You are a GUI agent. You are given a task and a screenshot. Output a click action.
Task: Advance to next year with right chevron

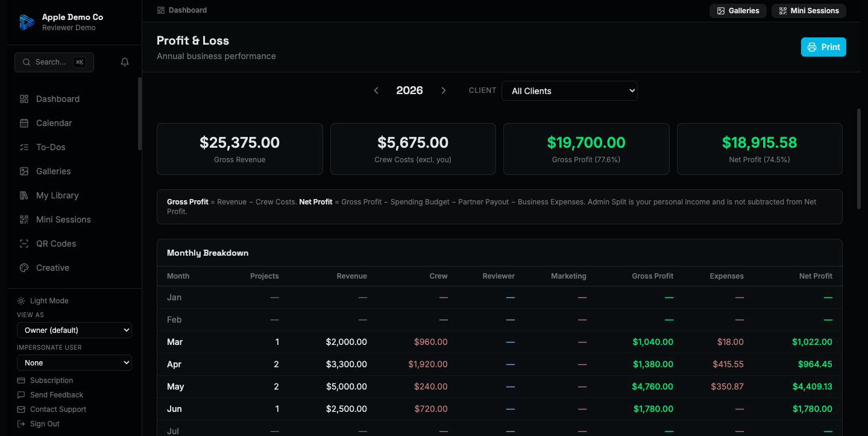pos(444,90)
